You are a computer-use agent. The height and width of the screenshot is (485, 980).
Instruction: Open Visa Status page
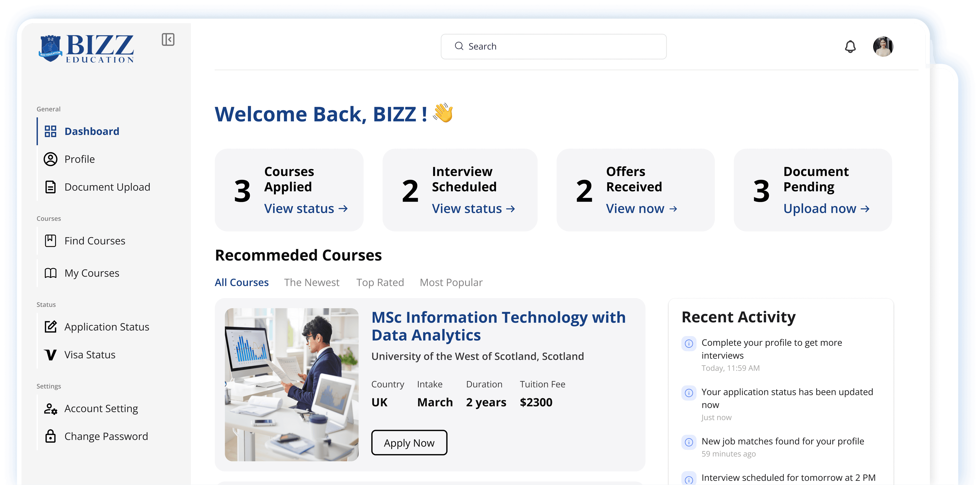pos(90,355)
